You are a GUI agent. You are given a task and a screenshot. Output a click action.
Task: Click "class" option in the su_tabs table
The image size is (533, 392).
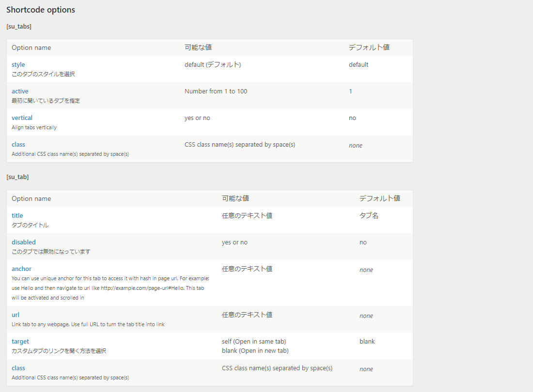pyautogui.click(x=18, y=144)
